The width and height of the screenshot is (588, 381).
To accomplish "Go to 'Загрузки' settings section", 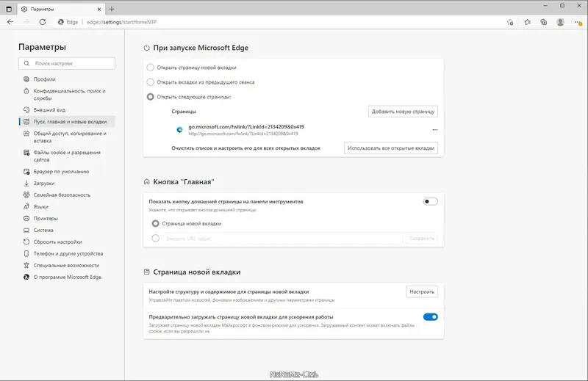I will [x=44, y=184].
